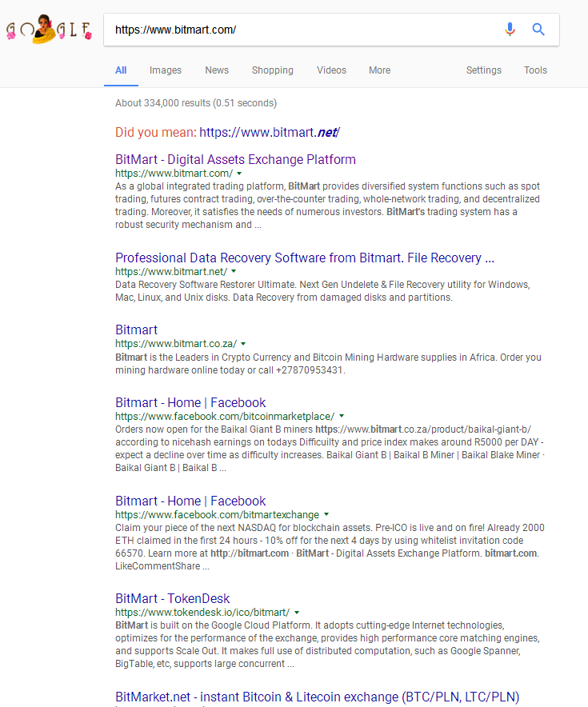This screenshot has height=707, width=588.
Task: Click snippet starting 'As a global integrated trading platform'
Action: tap(327, 206)
